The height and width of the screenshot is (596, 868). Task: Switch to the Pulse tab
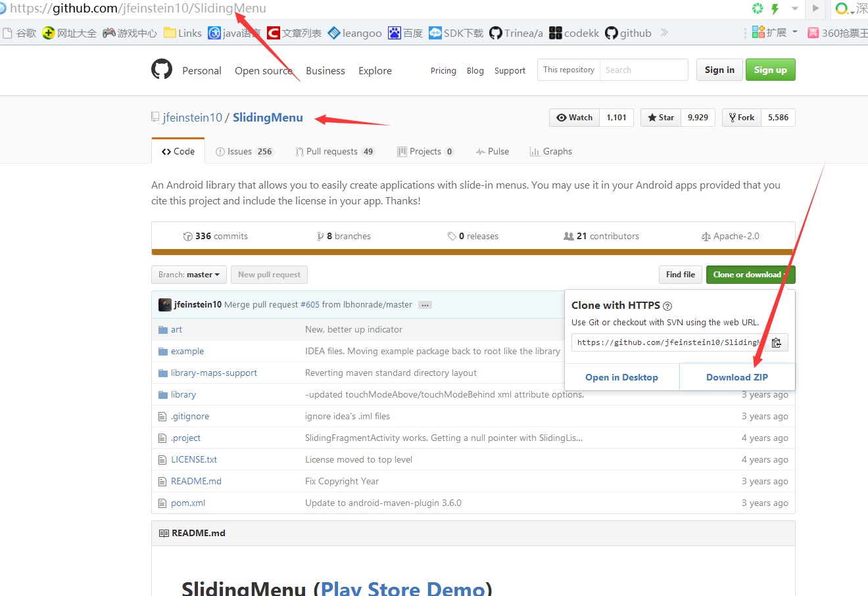click(x=493, y=151)
